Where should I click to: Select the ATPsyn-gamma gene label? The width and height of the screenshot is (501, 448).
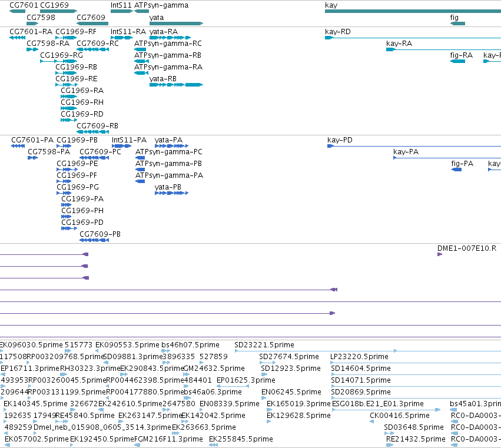[161, 5]
